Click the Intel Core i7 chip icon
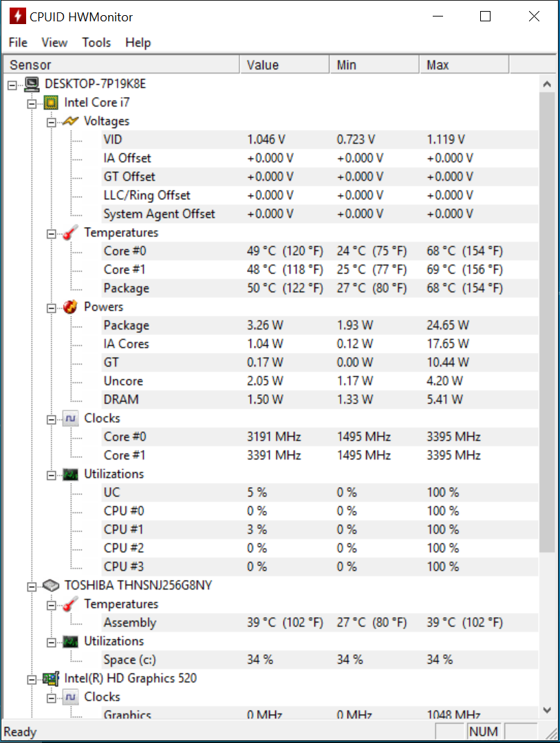Screen dimensions: 560x743 [x=51, y=103]
